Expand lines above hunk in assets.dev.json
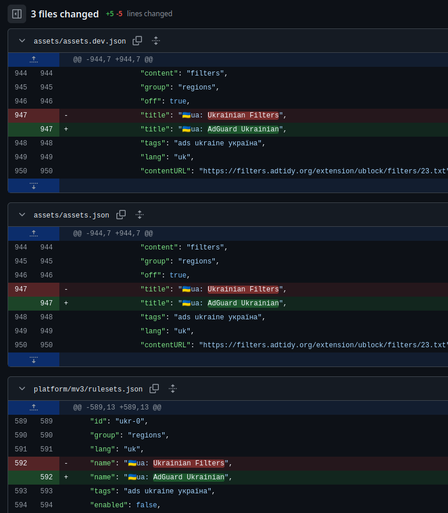The height and width of the screenshot is (513, 448). click(34, 60)
